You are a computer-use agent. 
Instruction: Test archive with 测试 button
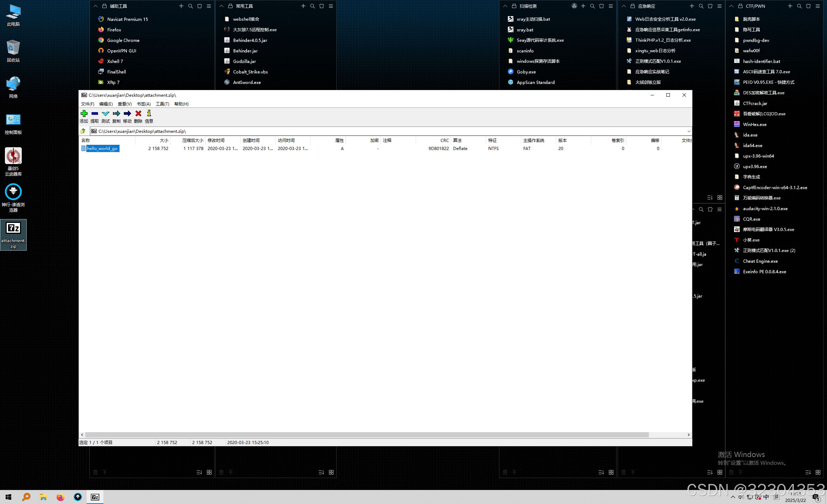pyautogui.click(x=105, y=116)
